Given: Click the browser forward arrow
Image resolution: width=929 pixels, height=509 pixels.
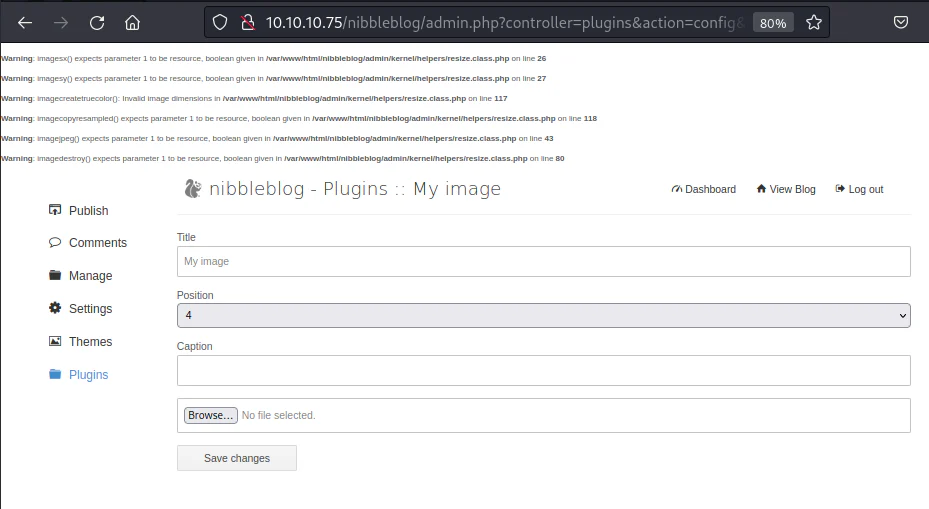Looking at the screenshot, I should coord(60,23).
